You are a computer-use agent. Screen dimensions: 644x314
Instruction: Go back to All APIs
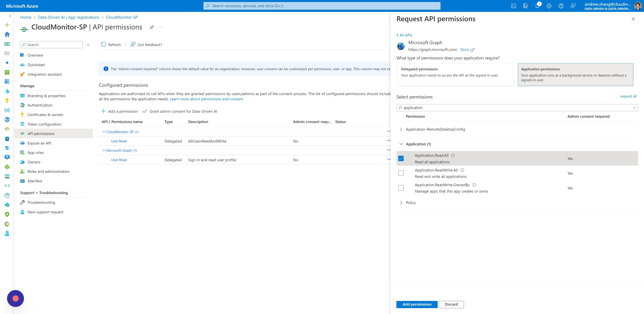404,35
